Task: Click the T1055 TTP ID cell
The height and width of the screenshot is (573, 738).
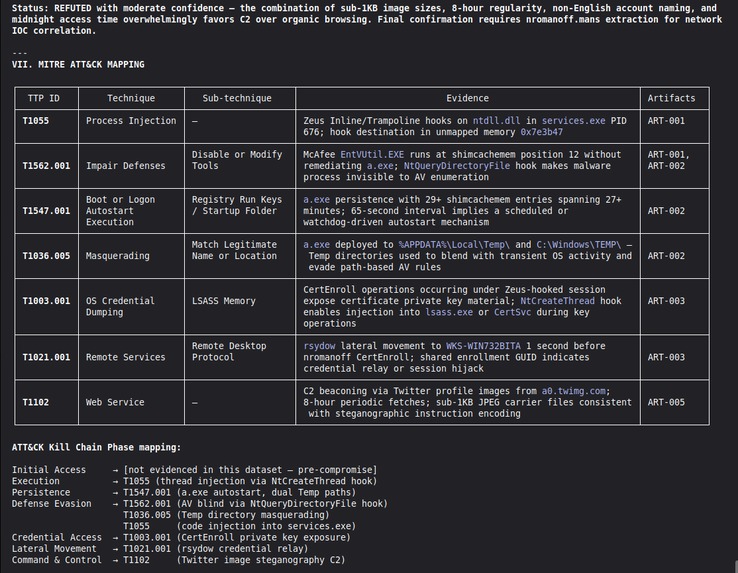Action: pos(46,127)
